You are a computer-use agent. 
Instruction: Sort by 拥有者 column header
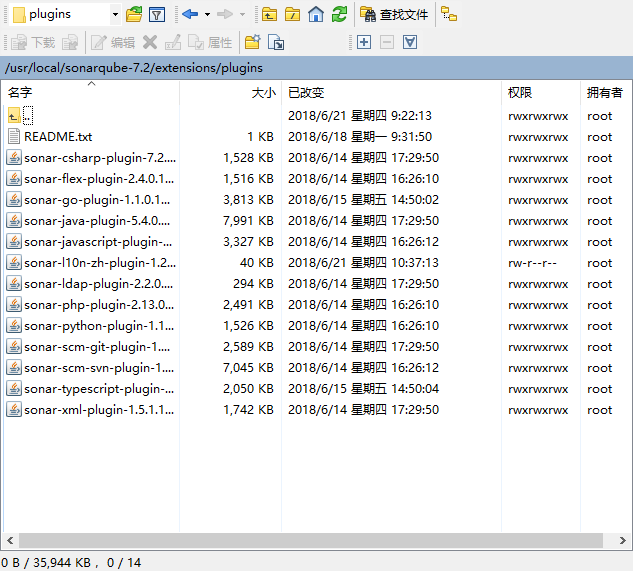[x=604, y=92]
